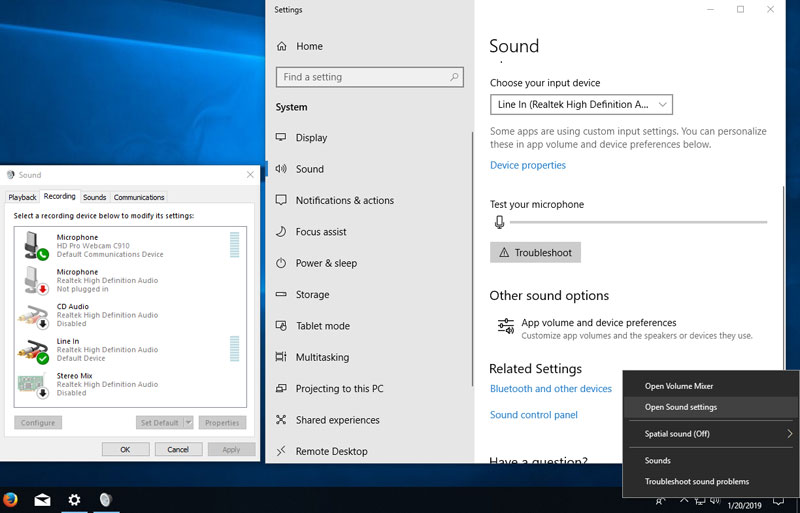Click Set Default button in Sound dialog
800x513 pixels.
[x=160, y=423]
